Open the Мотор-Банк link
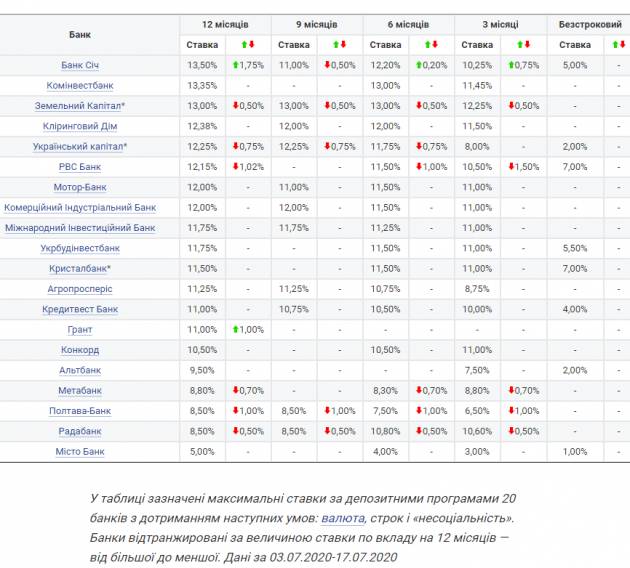 [80, 187]
